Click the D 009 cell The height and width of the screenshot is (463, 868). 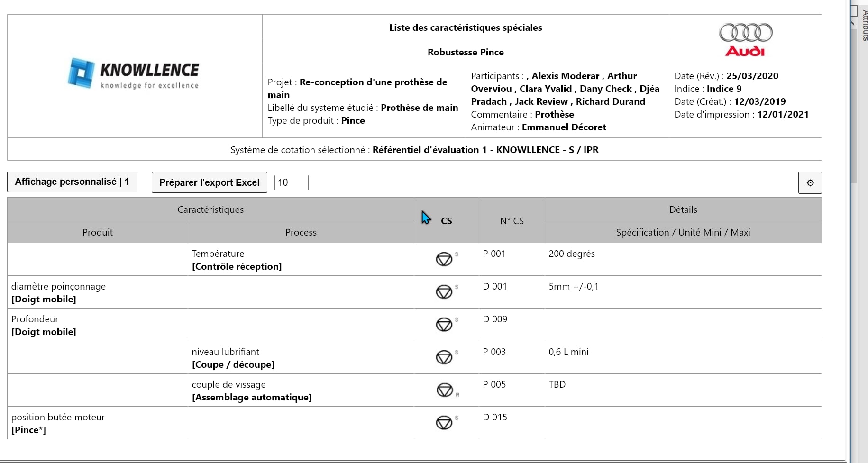512,325
